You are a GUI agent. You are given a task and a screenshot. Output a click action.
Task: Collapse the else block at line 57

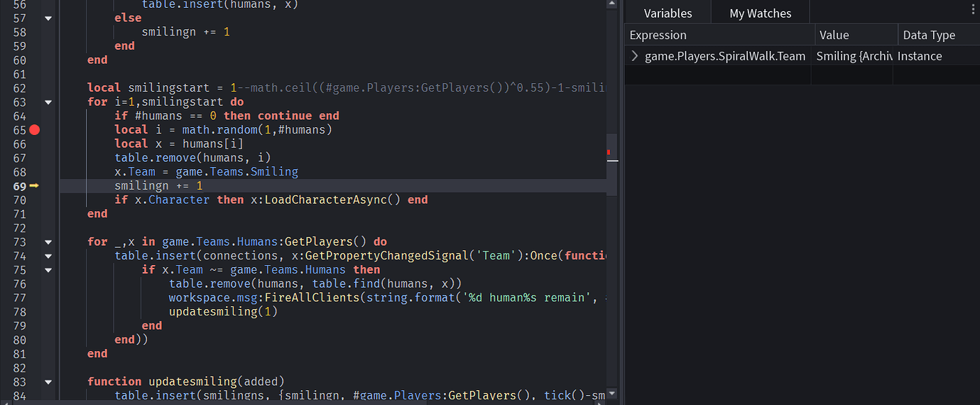coord(48,18)
